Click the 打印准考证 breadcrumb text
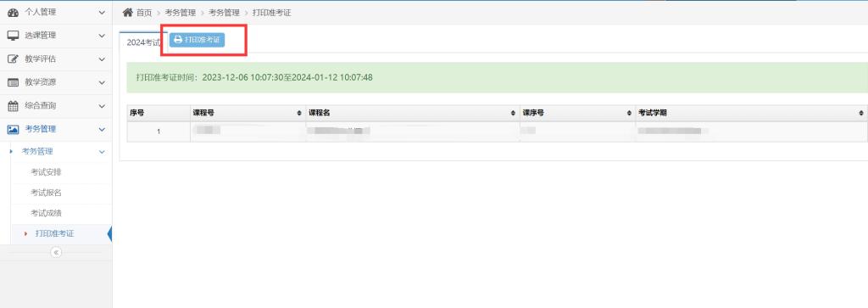Image resolution: width=868 pixels, height=308 pixels. [272, 13]
